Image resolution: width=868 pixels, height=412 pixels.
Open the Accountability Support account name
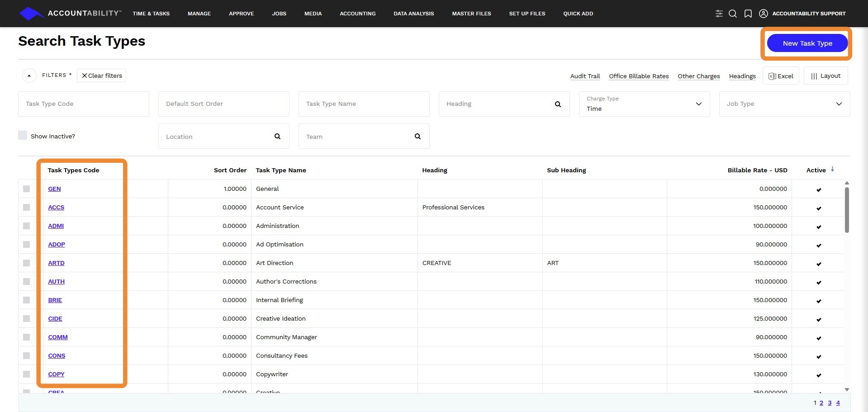(x=809, y=14)
